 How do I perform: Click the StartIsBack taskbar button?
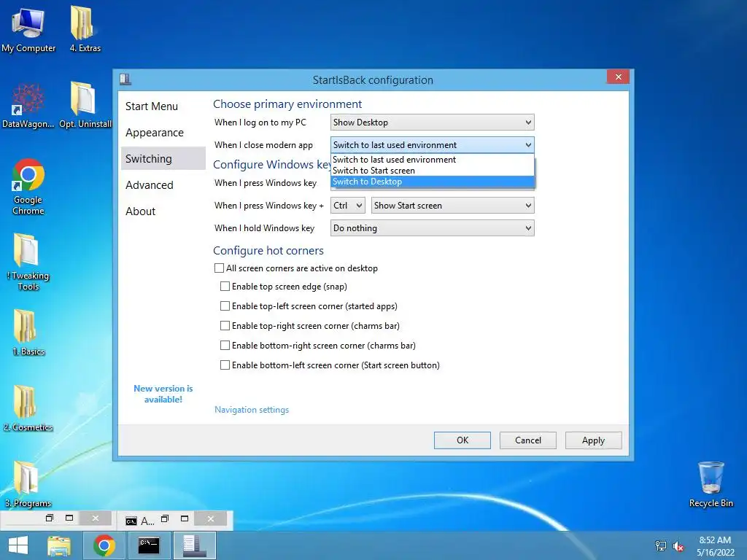[x=194, y=545]
